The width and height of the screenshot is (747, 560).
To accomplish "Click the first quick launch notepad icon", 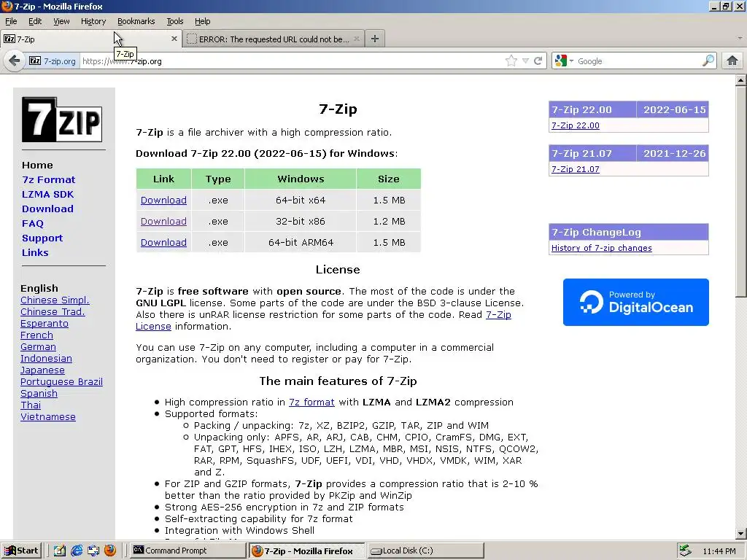I will 59,551.
